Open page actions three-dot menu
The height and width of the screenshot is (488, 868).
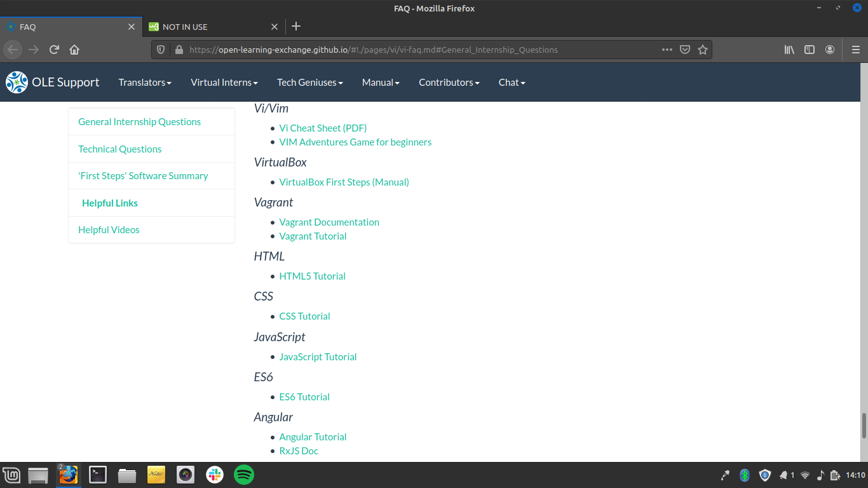point(667,50)
